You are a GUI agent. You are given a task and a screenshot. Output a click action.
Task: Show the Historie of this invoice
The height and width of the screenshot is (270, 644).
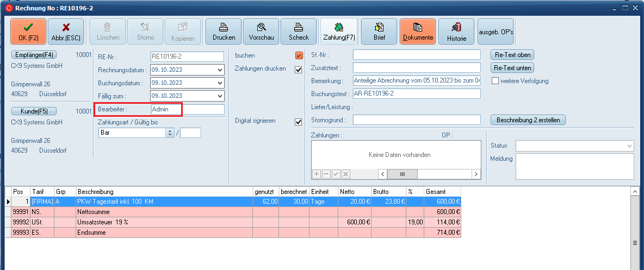click(x=456, y=32)
